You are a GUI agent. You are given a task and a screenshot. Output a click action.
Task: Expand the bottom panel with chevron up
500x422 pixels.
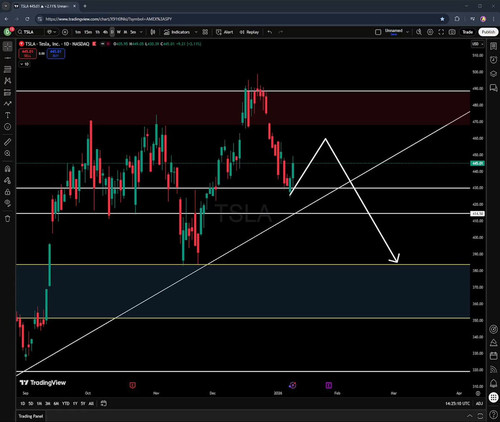[x=469, y=416]
